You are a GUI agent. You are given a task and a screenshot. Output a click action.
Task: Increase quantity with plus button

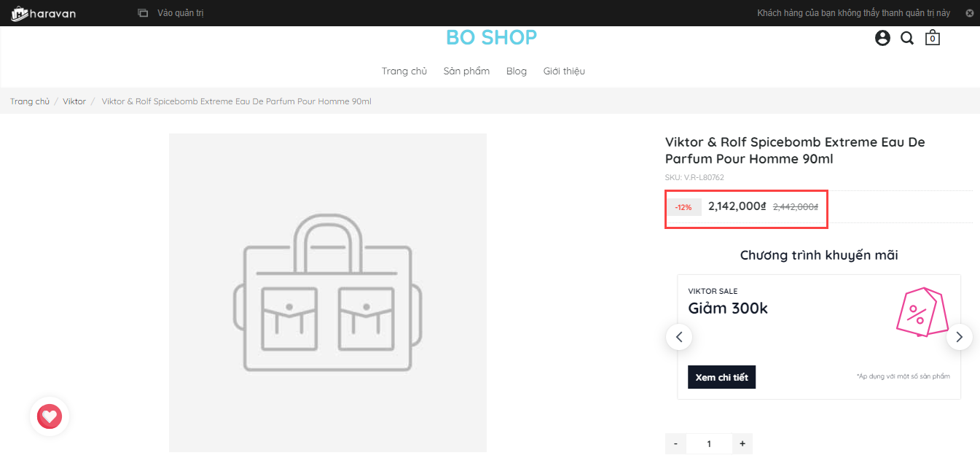(x=742, y=443)
